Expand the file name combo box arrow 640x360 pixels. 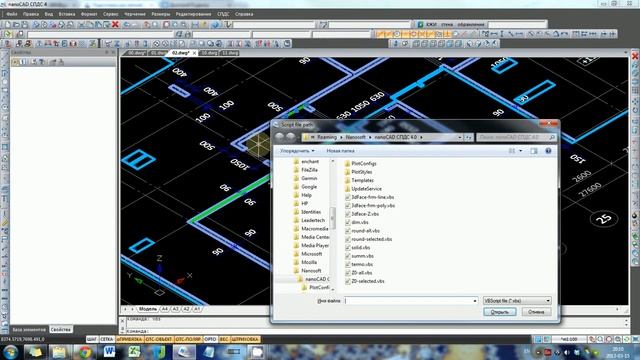coord(474,301)
